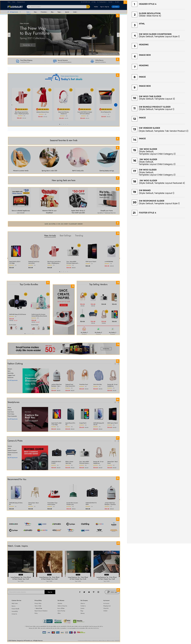191x644 pixels.
Task: Open the Facebook icon in the footer
Action: 80,592
